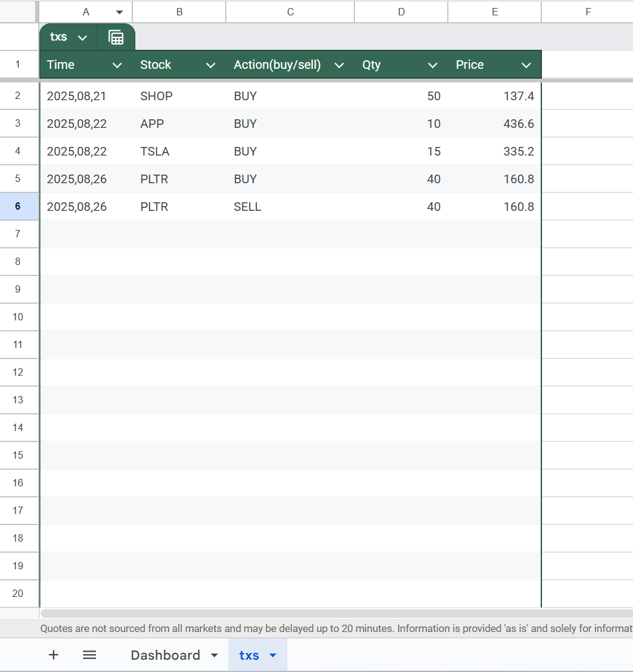Open the Qty column dropdown arrow

coord(432,65)
